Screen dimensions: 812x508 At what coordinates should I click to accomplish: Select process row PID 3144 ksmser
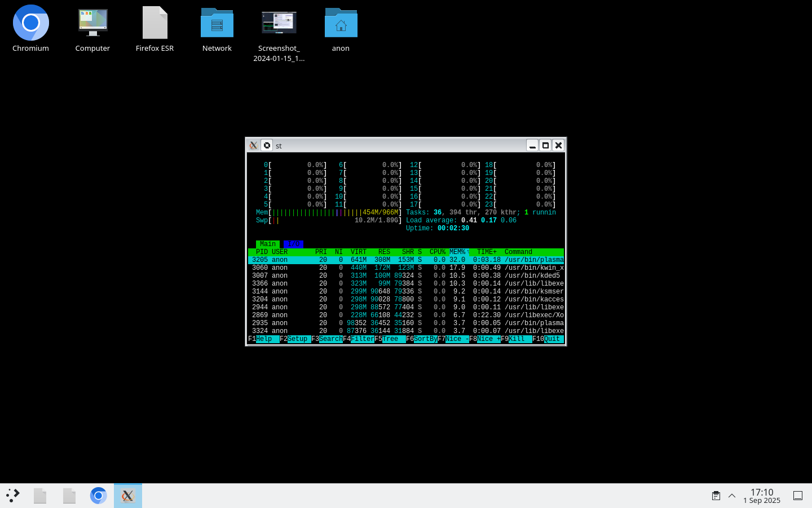click(406, 291)
